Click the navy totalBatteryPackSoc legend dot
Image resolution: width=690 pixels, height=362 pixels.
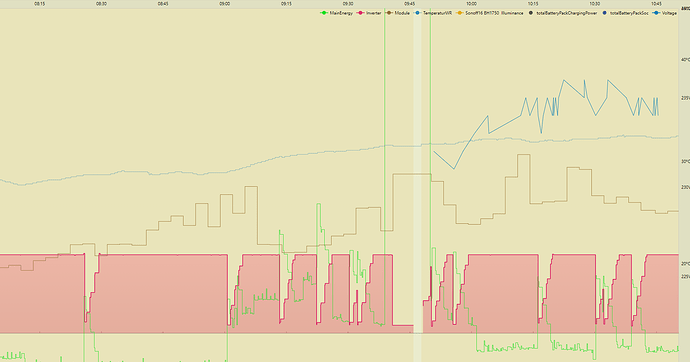coord(605,13)
